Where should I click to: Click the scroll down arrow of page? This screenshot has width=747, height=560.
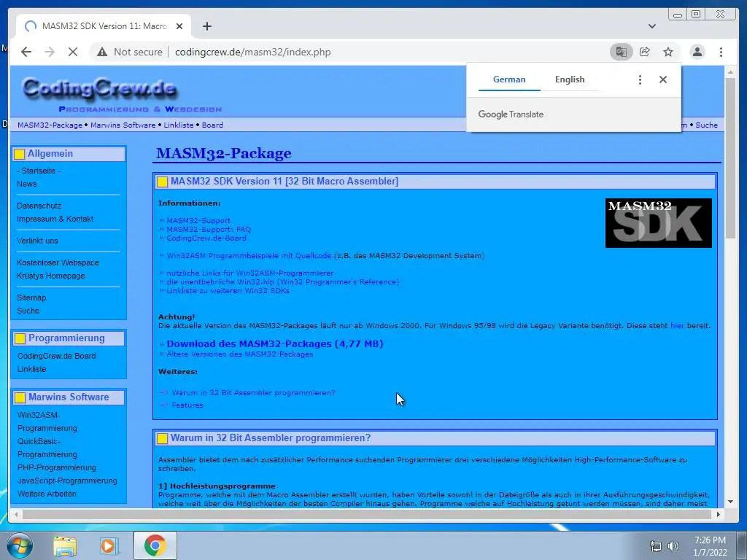pyautogui.click(x=730, y=502)
